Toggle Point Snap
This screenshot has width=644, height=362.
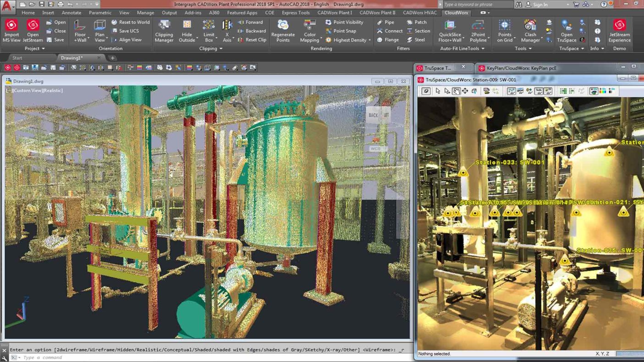(x=341, y=31)
